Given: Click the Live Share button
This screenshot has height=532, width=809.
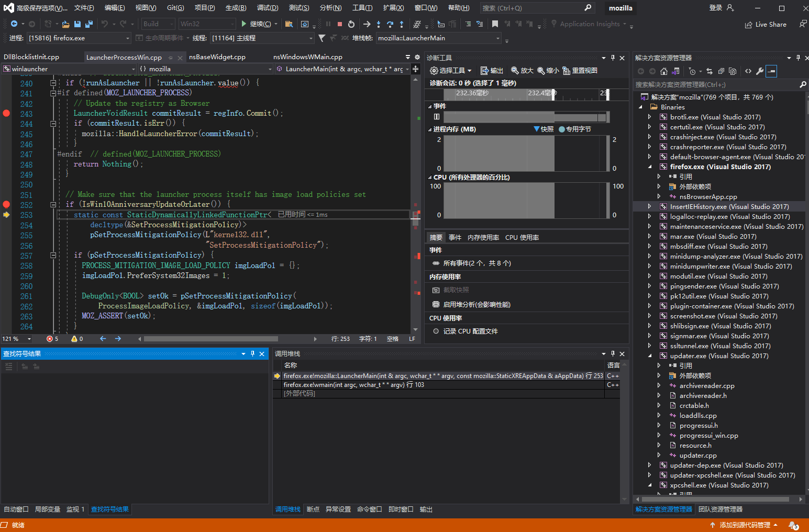Looking at the screenshot, I should tap(766, 25).
